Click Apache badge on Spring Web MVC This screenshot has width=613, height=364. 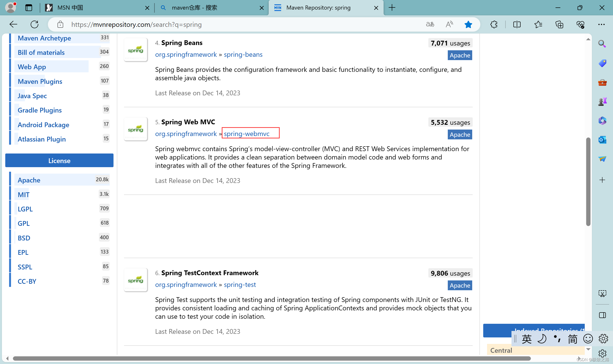pos(460,135)
